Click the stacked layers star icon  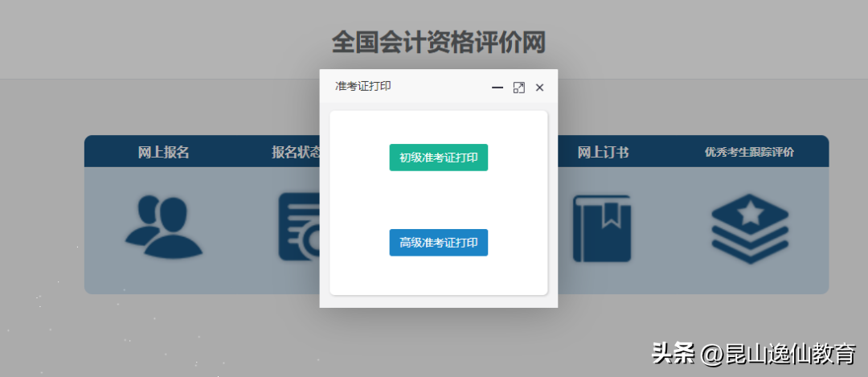(x=750, y=228)
